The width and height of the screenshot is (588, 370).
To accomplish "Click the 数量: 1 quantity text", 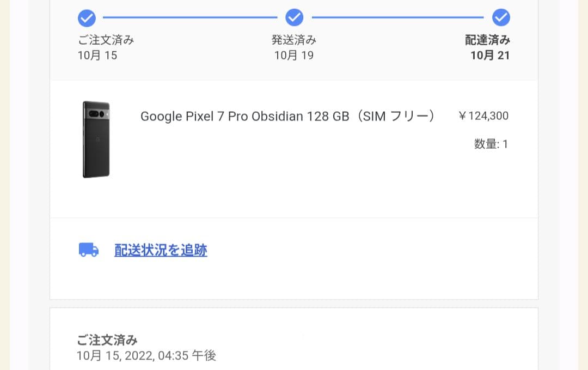I will (491, 144).
